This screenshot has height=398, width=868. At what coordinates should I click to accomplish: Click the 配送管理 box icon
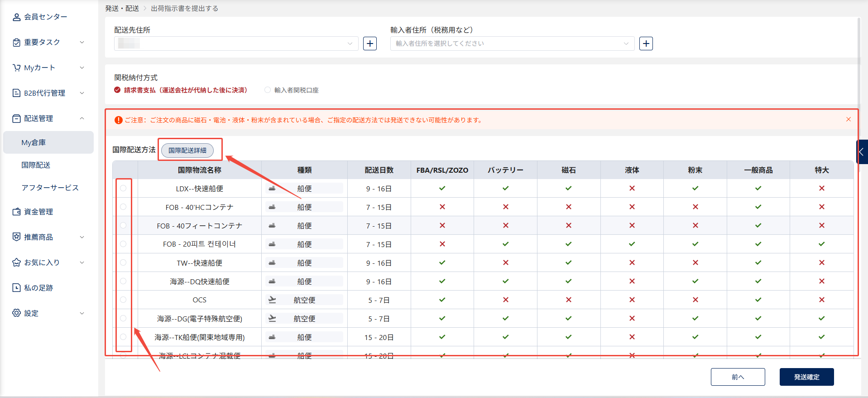click(17, 118)
